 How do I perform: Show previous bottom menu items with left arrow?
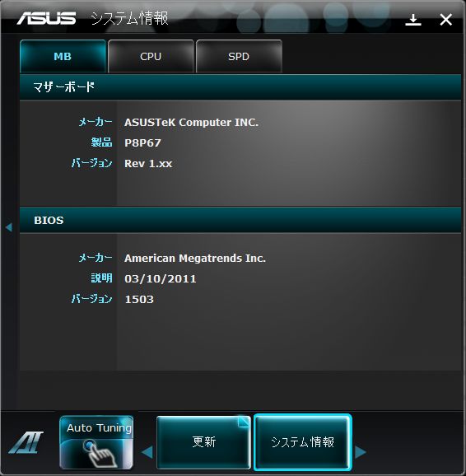coord(147,452)
